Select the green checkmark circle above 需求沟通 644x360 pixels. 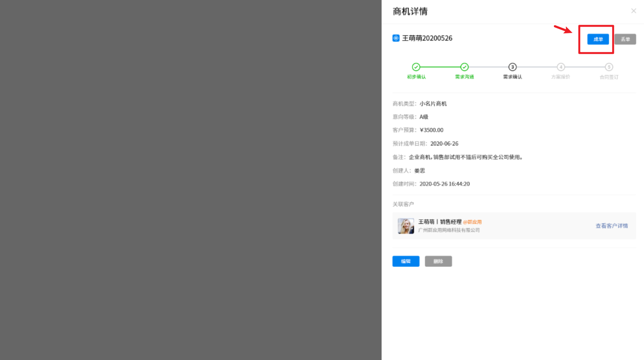pos(464,67)
